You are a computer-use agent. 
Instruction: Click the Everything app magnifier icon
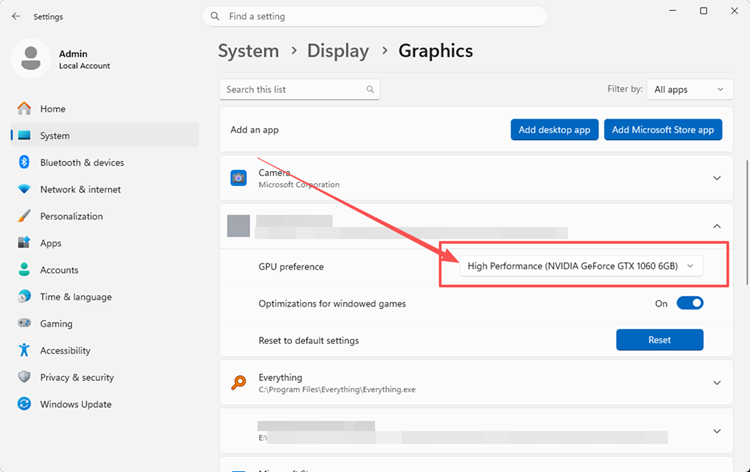click(238, 383)
